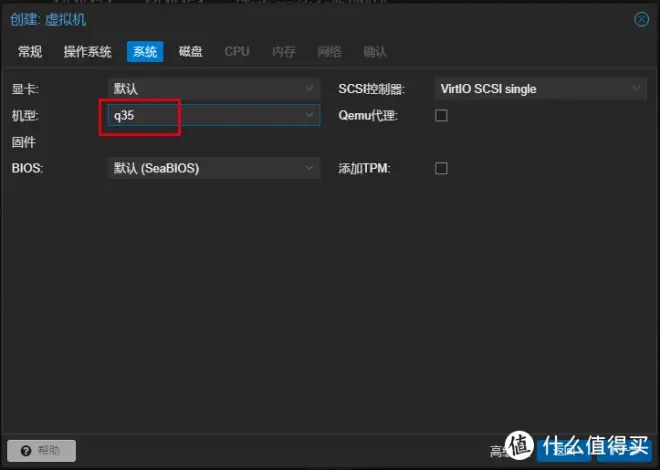The image size is (660, 470).
Task: Switch to the 常规 tab
Action: tap(30, 51)
